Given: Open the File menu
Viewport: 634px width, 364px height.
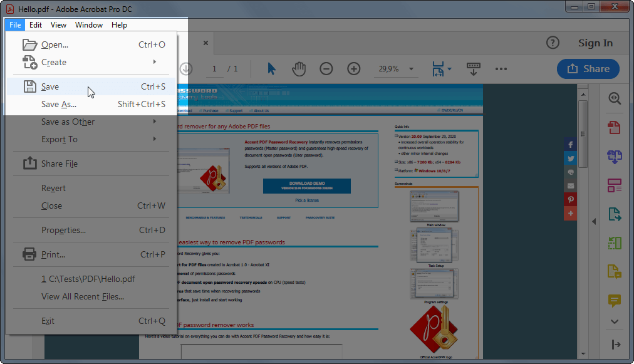Looking at the screenshot, I should [x=15, y=24].
